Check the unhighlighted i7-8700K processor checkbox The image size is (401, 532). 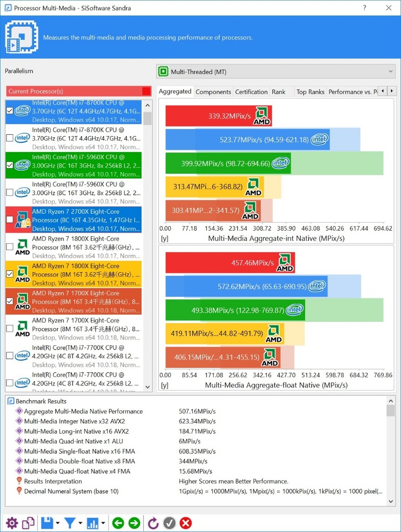[10, 138]
